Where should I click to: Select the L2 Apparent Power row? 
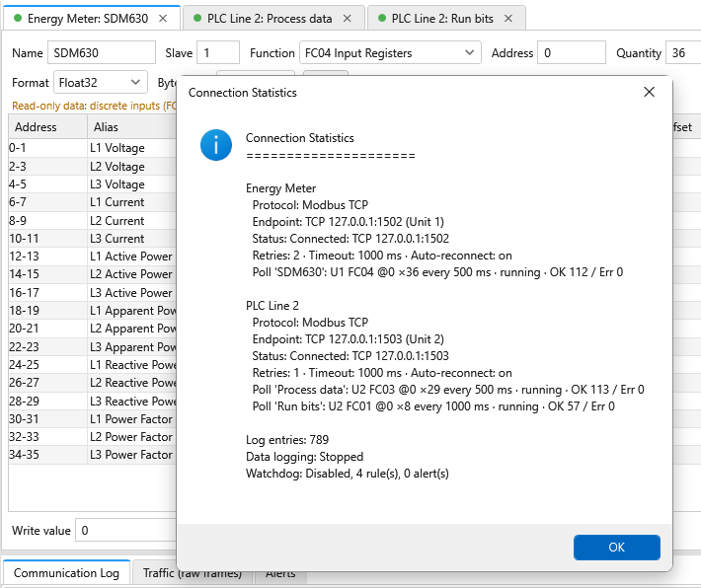[x=93, y=329]
